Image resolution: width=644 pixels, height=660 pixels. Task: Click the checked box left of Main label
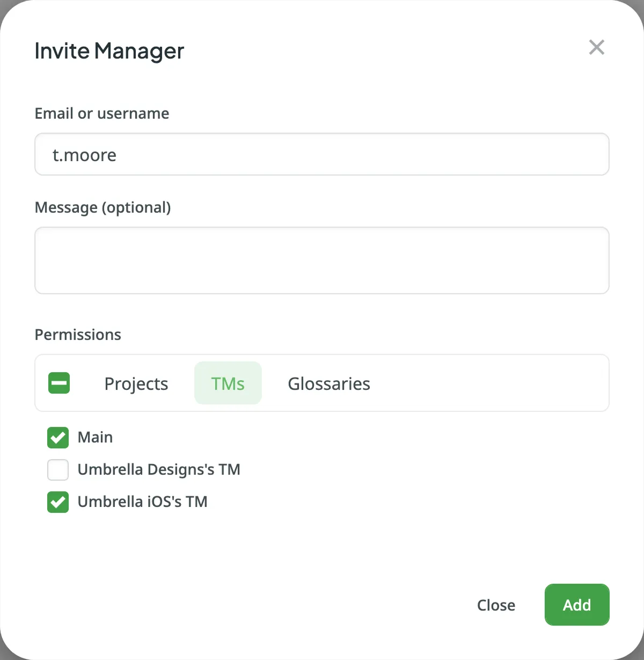pyautogui.click(x=57, y=438)
